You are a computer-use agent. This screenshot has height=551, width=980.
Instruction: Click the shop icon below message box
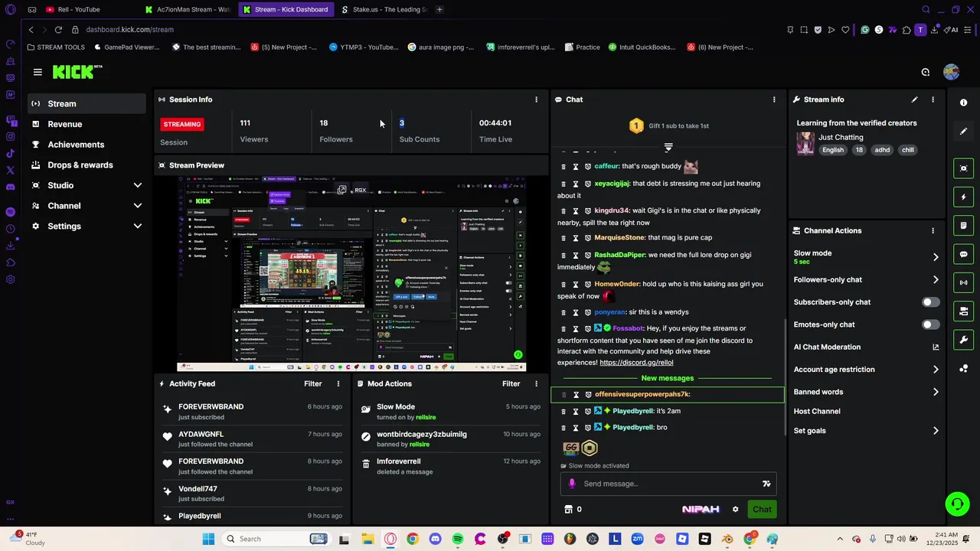[568, 509]
